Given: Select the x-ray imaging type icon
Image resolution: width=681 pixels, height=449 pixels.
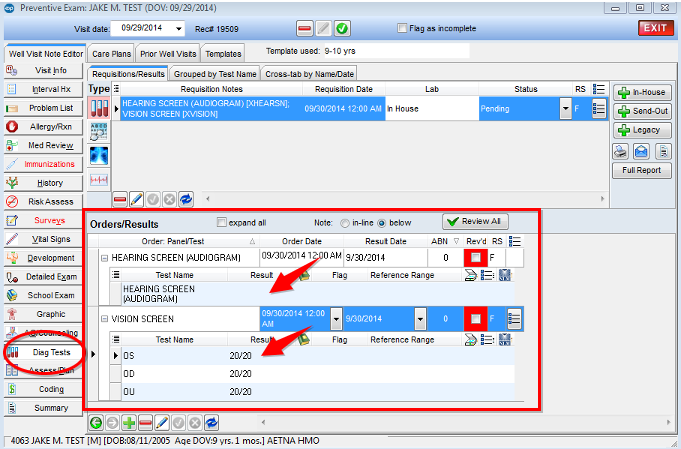Looking at the screenshot, I should (99, 155).
